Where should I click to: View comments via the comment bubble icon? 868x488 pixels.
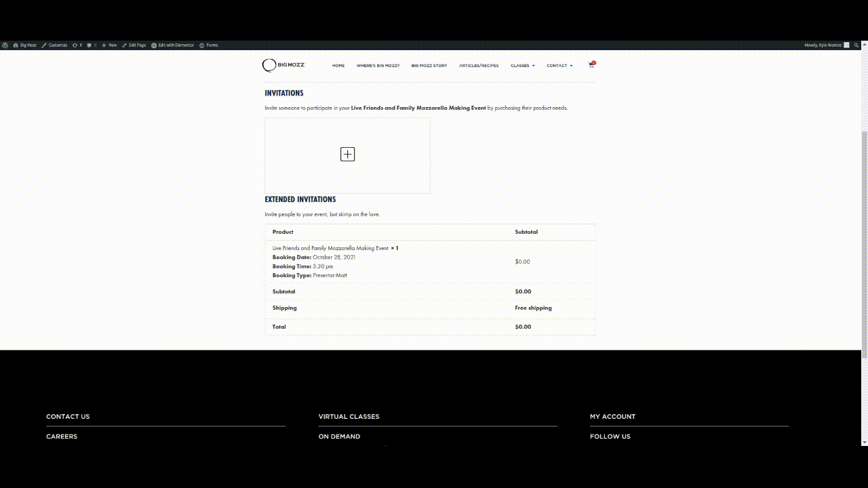coord(89,45)
